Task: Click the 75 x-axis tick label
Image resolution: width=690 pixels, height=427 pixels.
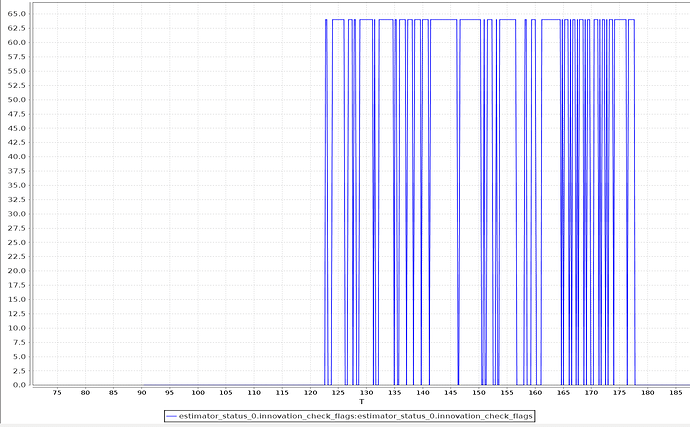Action: (x=57, y=392)
